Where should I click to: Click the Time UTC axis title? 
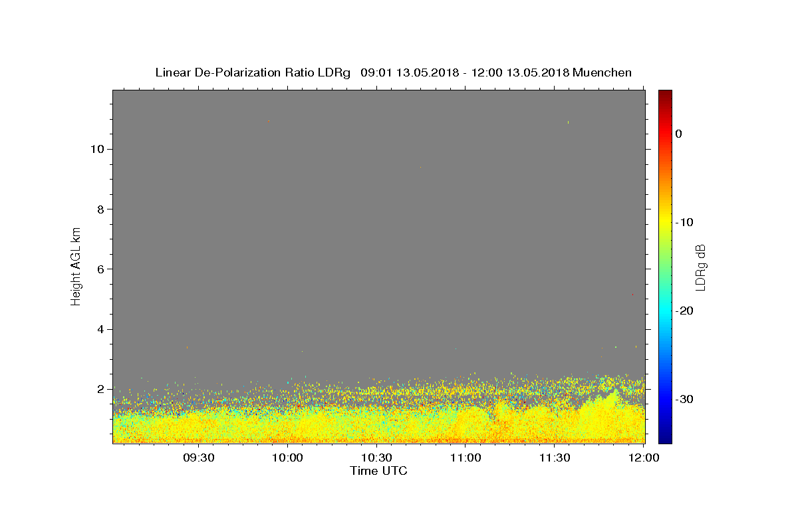pyautogui.click(x=378, y=471)
